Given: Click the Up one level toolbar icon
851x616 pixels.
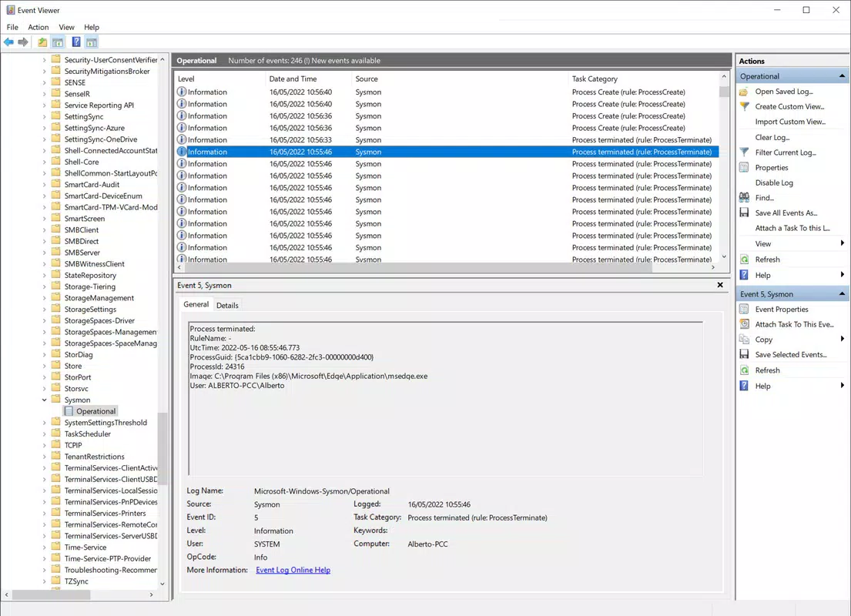Looking at the screenshot, I should click(42, 42).
